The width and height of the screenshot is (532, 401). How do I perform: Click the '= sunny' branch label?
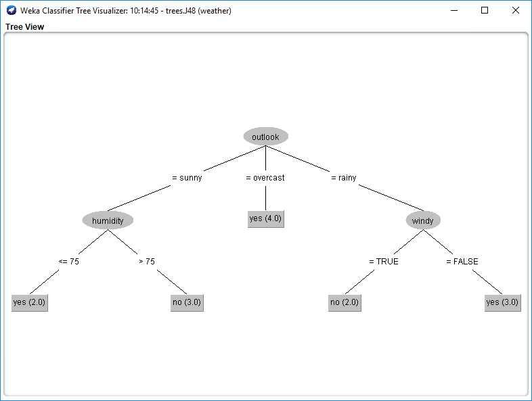187,178
